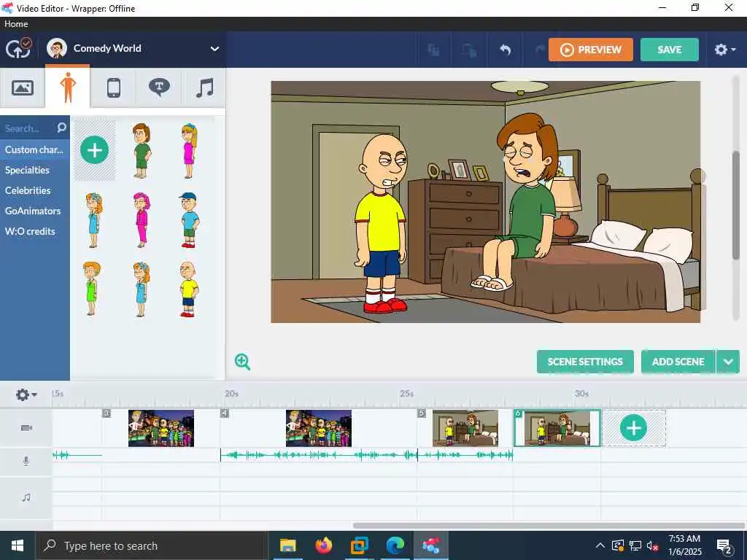Click the timeline horizontal scrollbar

coord(549,526)
